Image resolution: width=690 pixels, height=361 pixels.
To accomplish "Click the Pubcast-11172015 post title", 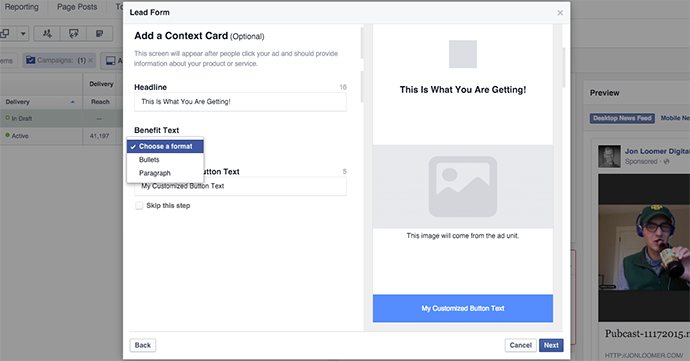I will tap(647, 334).
